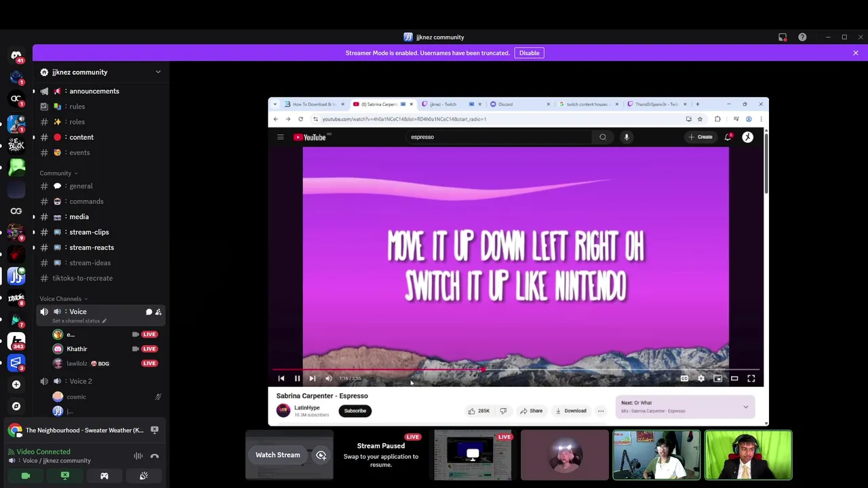Dismiss the Streamer Mode banner
This screenshot has width=868, height=488.
(856, 53)
